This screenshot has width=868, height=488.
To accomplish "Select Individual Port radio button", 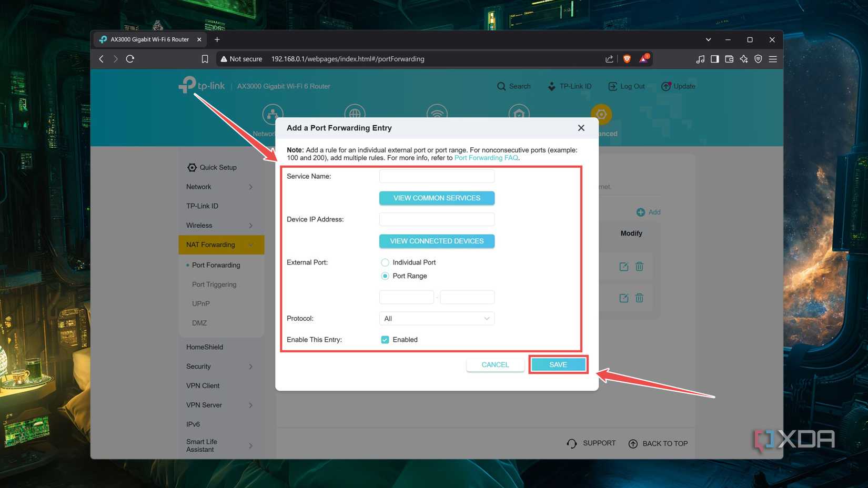I will [x=385, y=262].
